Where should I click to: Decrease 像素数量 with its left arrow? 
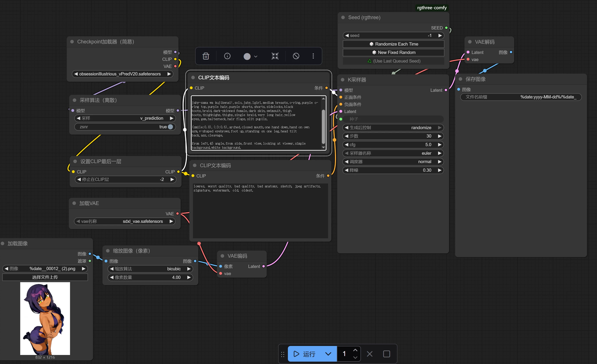click(x=112, y=277)
